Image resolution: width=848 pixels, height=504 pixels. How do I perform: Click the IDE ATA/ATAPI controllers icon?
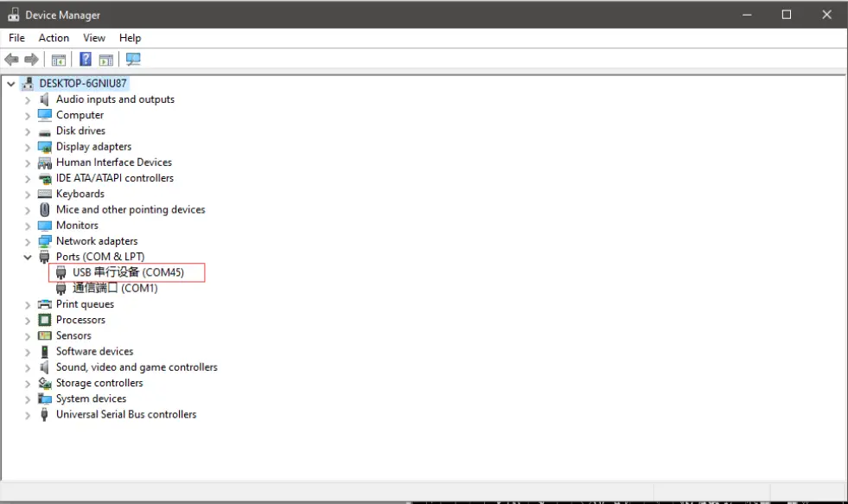click(x=44, y=178)
